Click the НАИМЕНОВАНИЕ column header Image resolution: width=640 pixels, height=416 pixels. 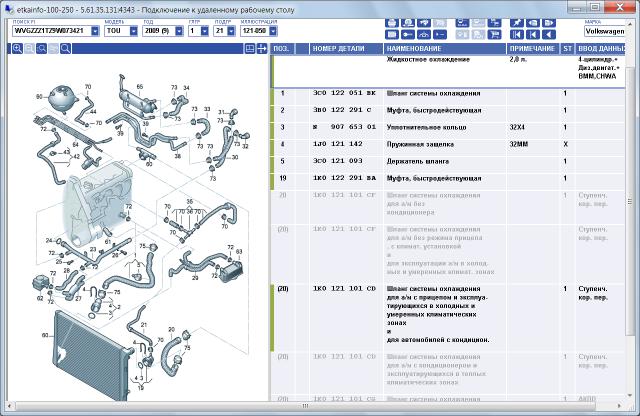pos(444,49)
